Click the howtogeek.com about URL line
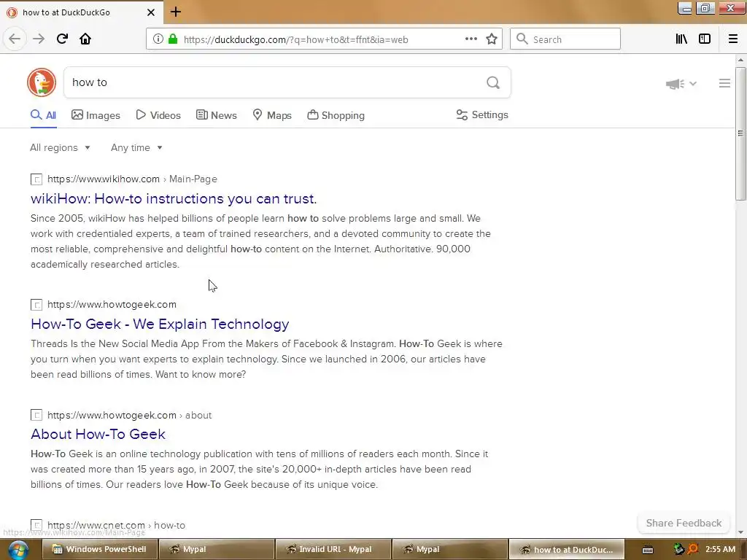 [x=129, y=415]
